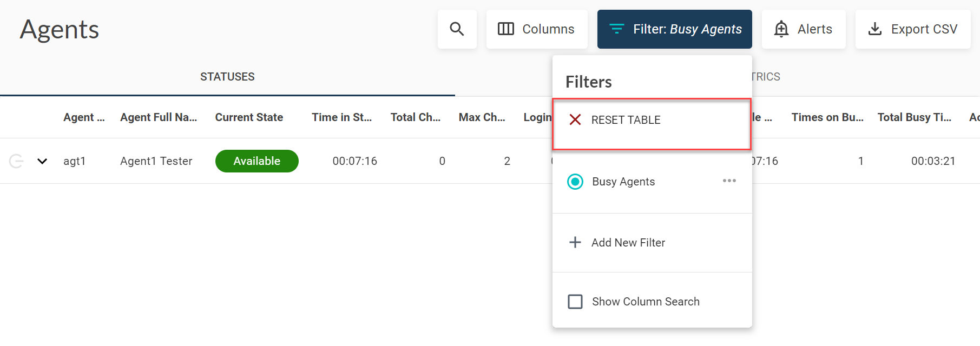
Task: Click the search magnifier icon
Action: click(x=457, y=29)
